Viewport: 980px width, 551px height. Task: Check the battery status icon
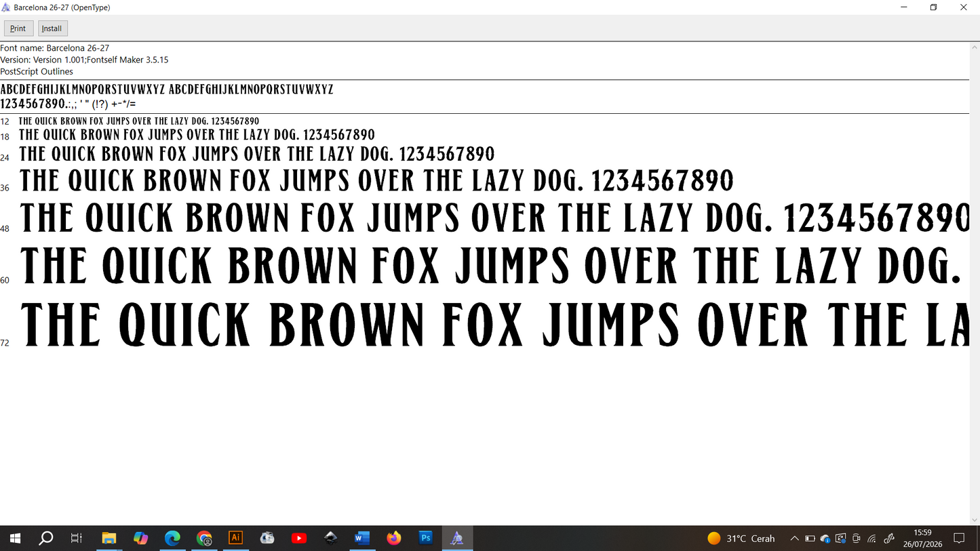(810, 538)
